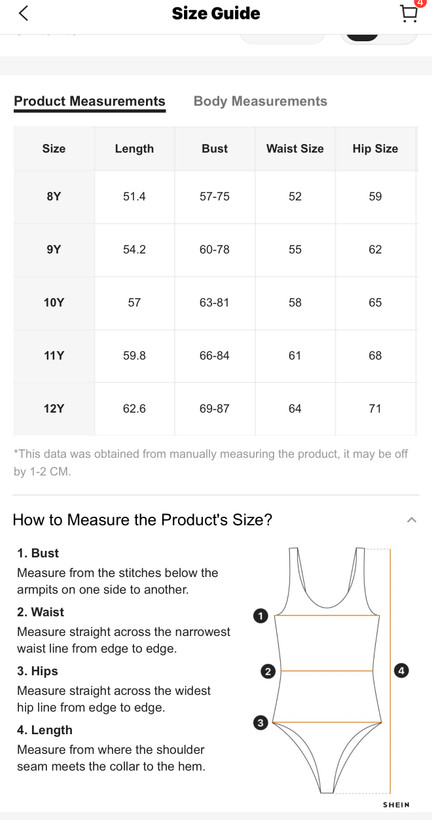Image resolution: width=432 pixels, height=820 pixels.
Task: Click the How to Measure the Product's Size heading
Action: click(142, 520)
